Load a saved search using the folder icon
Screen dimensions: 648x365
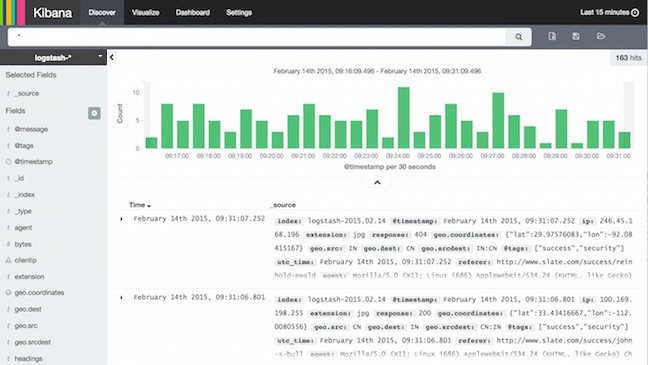tap(601, 36)
